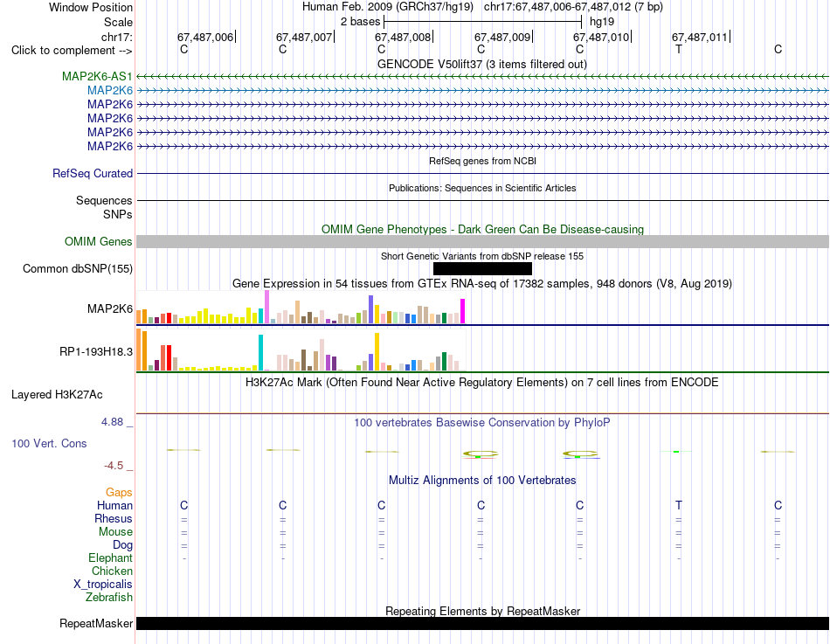The width and height of the screenshot is (830, 644).
Task: Click the Chicken species label
Action: pos(112,571)
